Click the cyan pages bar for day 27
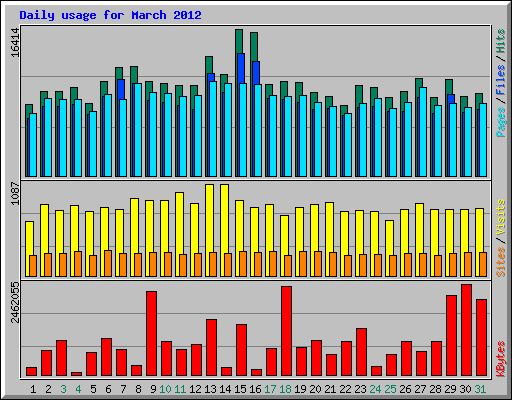 pyautogui.click(x=423, y=132)
